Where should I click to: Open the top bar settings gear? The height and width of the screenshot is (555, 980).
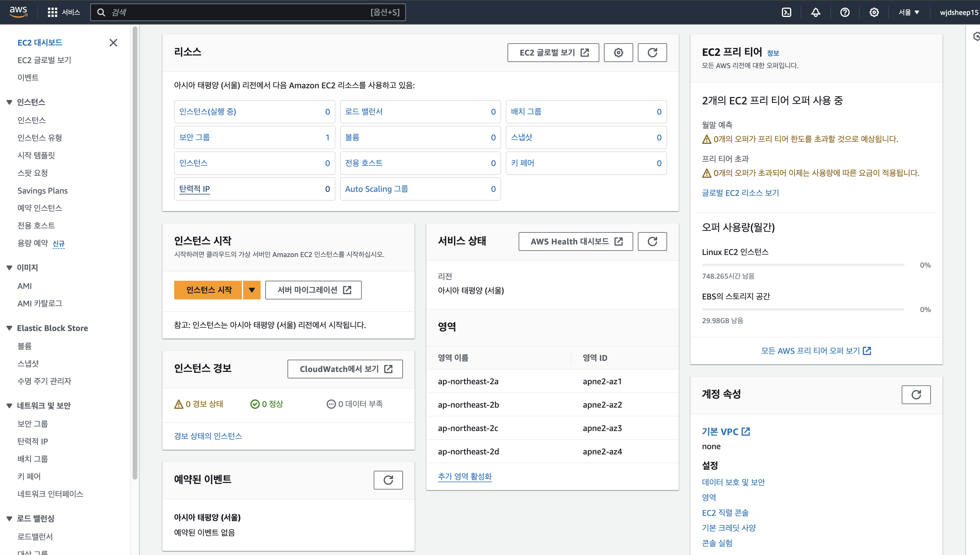(x=874, y=12)
